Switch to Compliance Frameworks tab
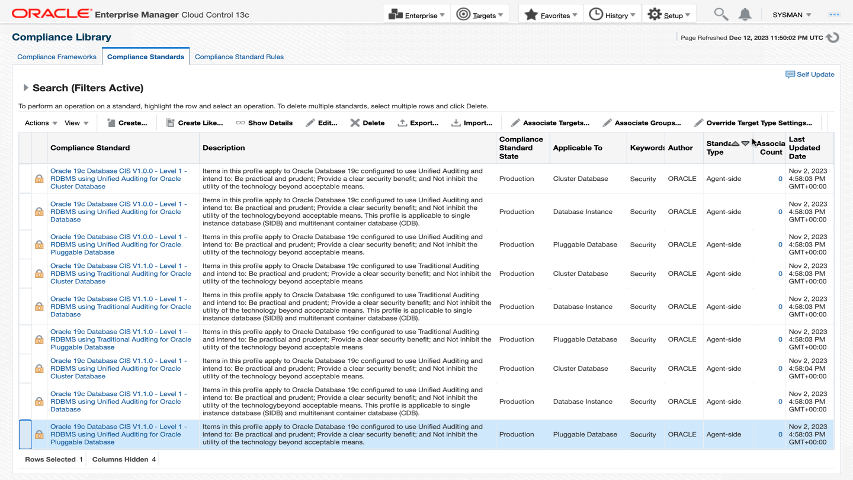Screen dimensions: 853x480 tap(57, 57)
